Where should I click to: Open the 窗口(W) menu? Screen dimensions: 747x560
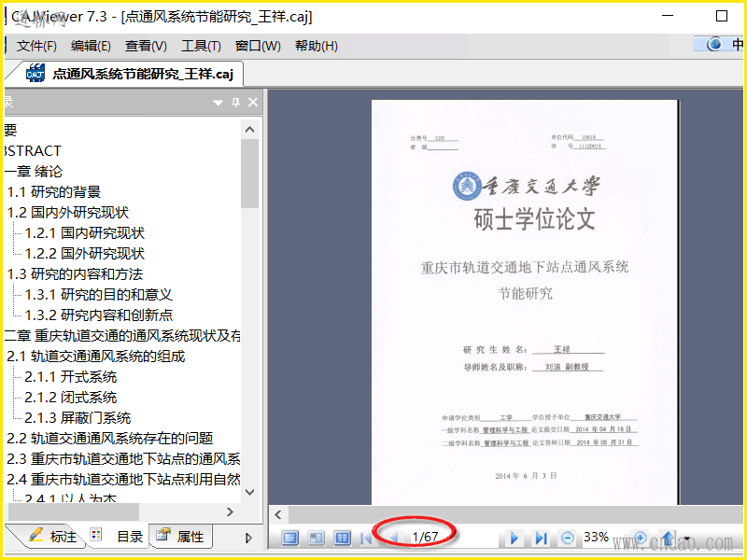click(x=258, y=46)
